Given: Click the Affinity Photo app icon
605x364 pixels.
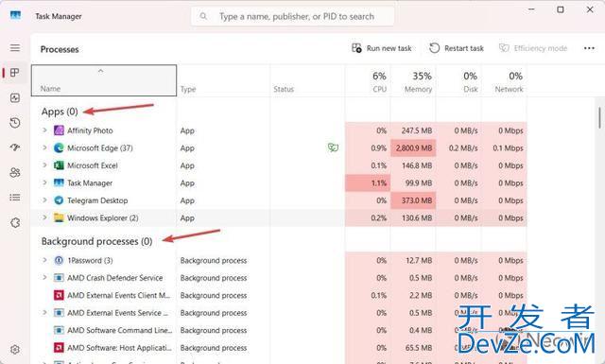Looking at the screenshot, I should tap(59, 130).
